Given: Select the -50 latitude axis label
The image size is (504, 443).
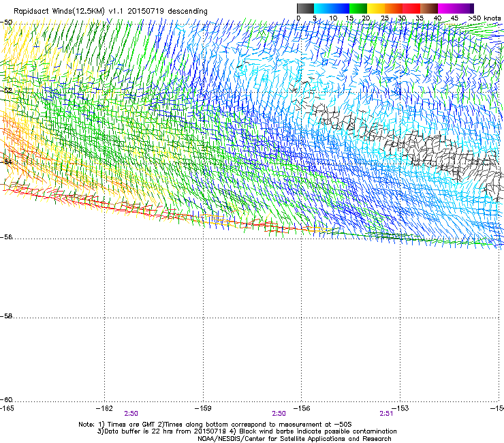Looking at the screenshot, I should coord(6,22).
